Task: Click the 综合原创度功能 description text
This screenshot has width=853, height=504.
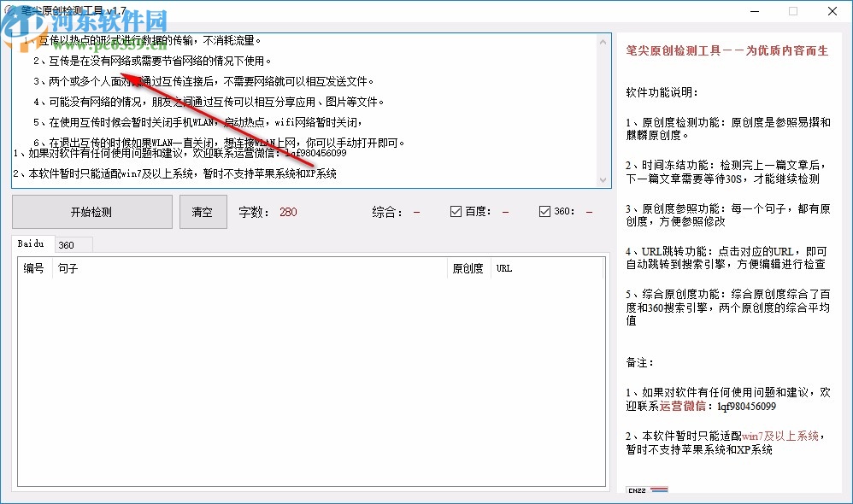Action: point(728,308)
